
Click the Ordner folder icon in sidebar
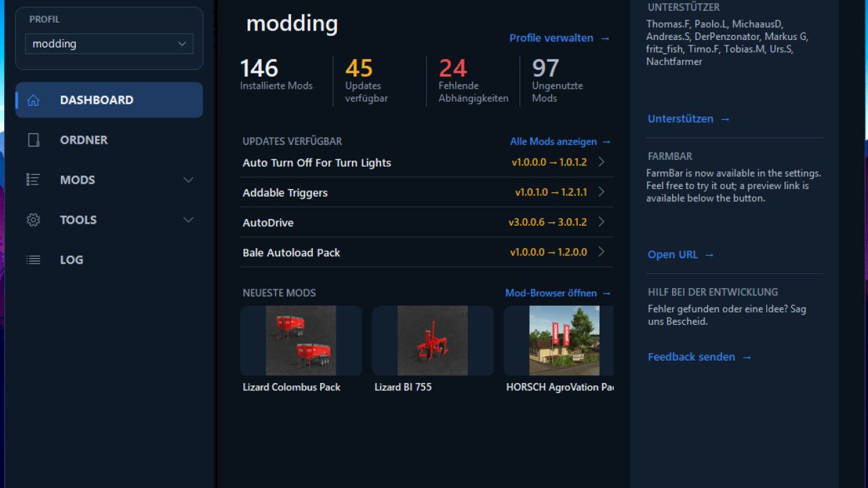33,140
